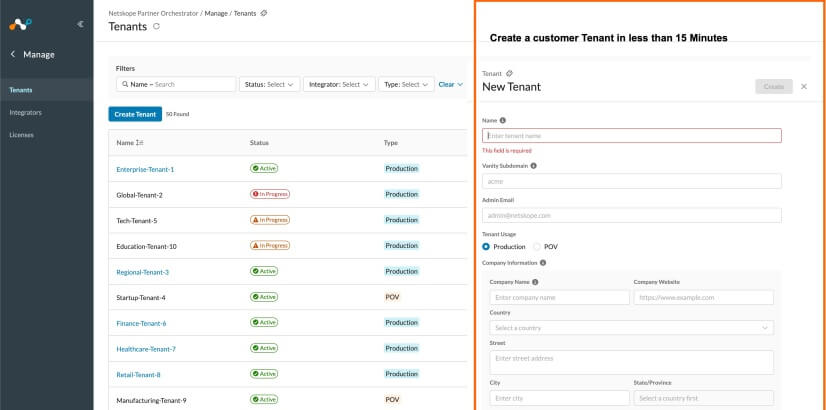Click the Company Website input field
The width and height of the screenshot is (826, 410).
[x=703, y=297]
